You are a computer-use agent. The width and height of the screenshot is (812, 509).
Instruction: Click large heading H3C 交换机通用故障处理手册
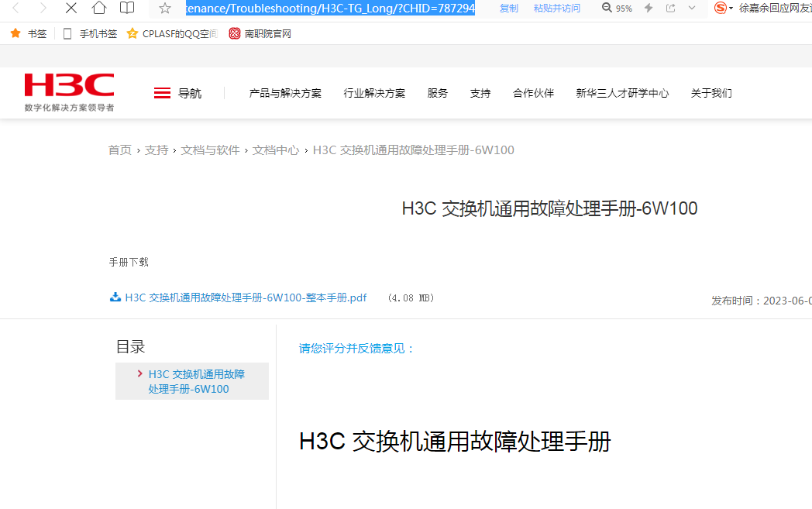pos(455,442)
